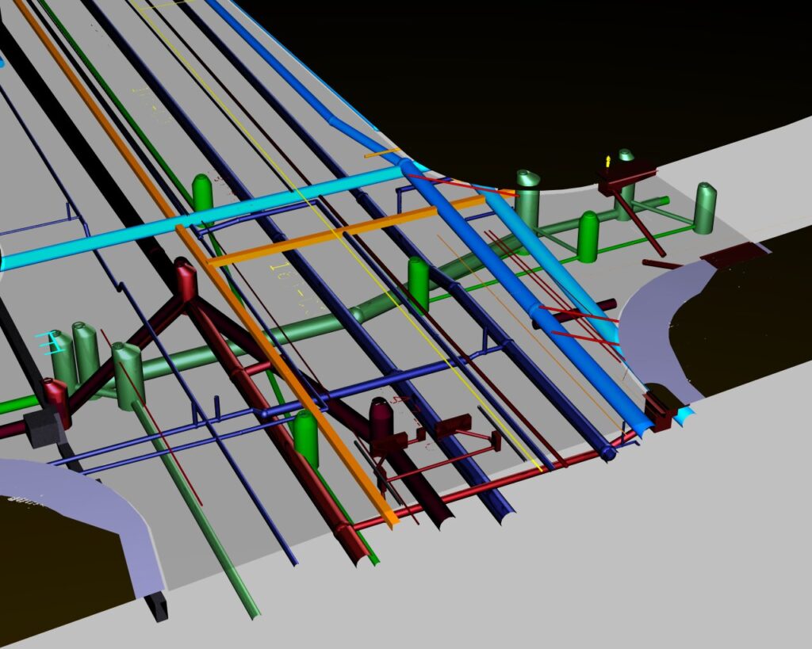Pick the dark red manhole at the pipe junction
812x649 pixels.
point(186,280)
